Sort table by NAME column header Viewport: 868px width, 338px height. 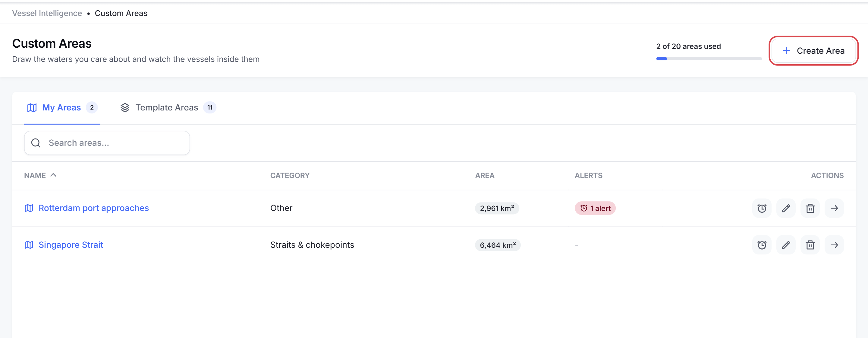(x=40, y=175)
